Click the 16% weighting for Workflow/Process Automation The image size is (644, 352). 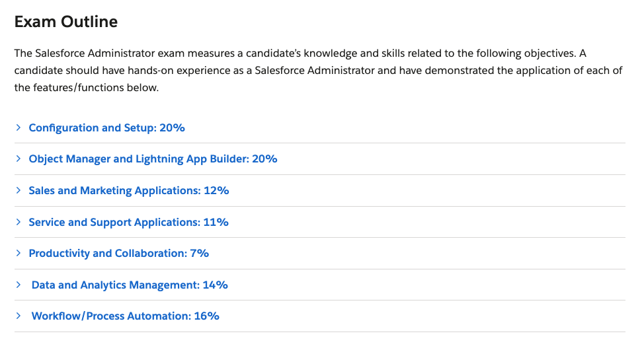tap(206, 316)
